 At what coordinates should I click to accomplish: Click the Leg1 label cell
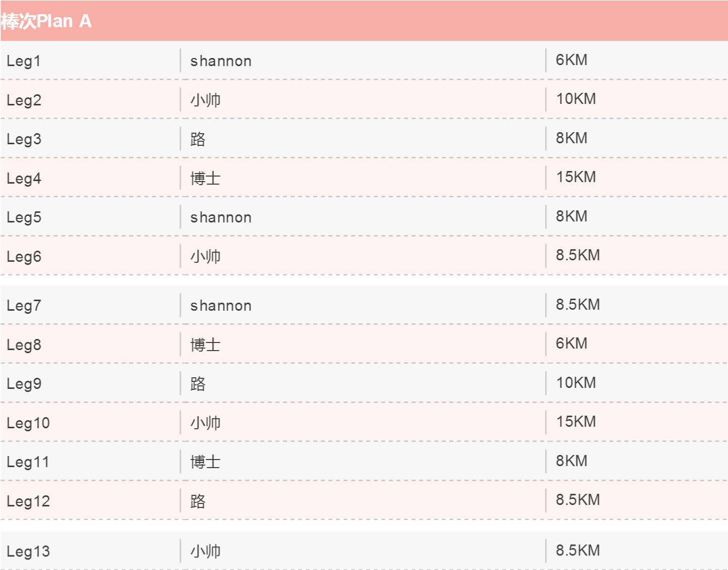[x=24, y=61]
